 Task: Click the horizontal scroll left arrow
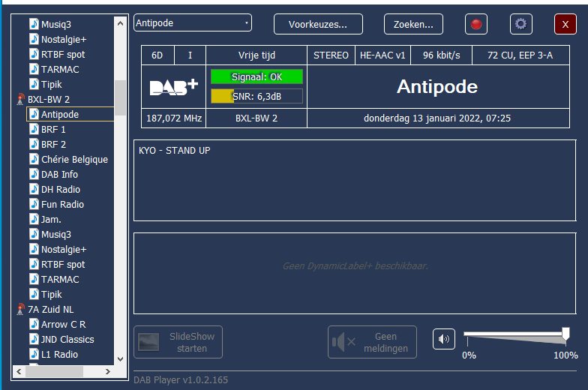pos(19,372)
